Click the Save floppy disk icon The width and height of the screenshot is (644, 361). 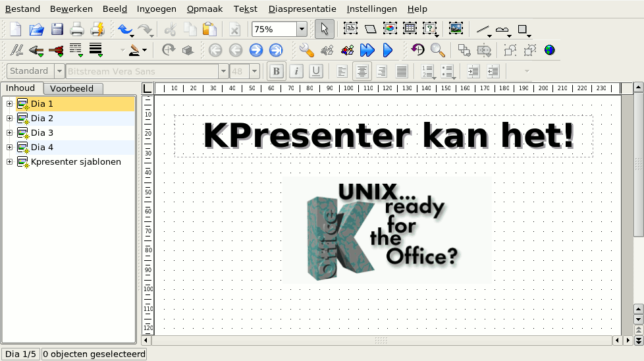coord(57,29)
